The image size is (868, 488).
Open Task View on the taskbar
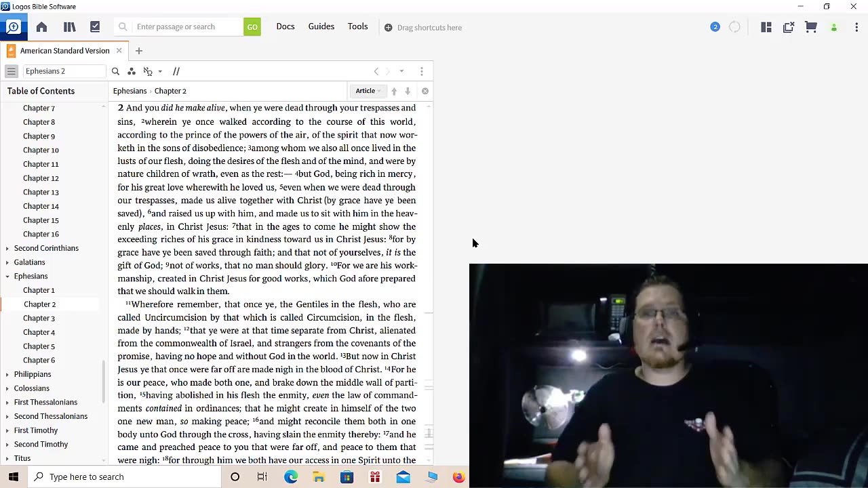point(262,477)
